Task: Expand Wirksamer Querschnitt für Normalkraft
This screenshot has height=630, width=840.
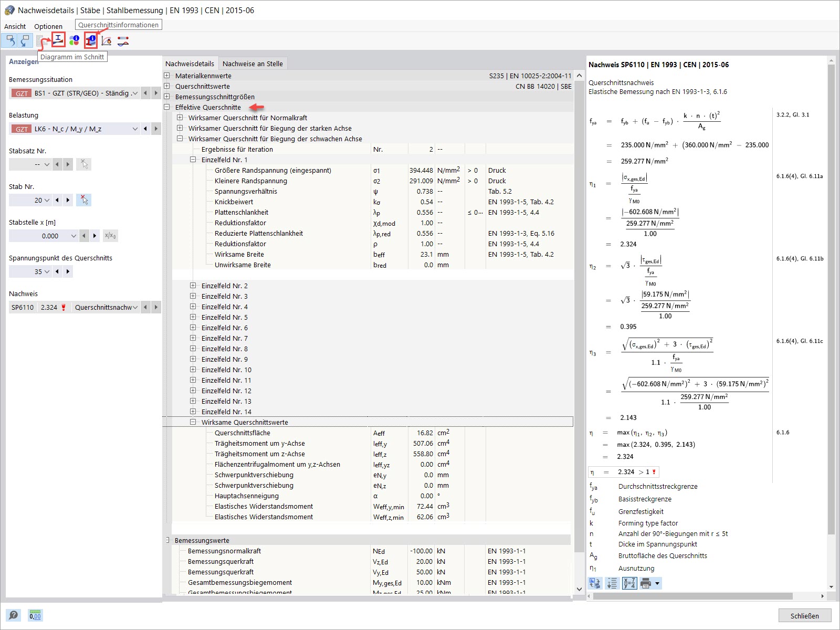Action: tap(180, 118)
